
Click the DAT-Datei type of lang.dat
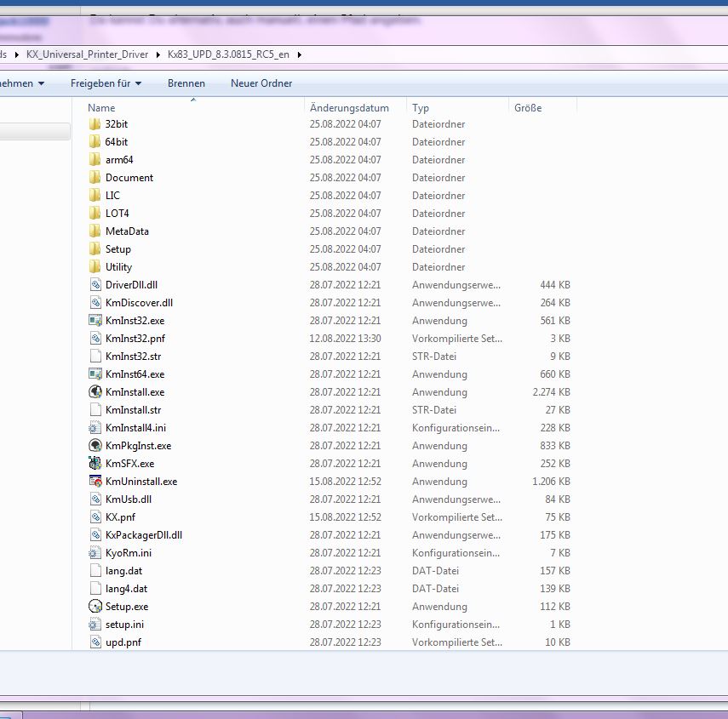pyautogui.click(x=435, y=571)
